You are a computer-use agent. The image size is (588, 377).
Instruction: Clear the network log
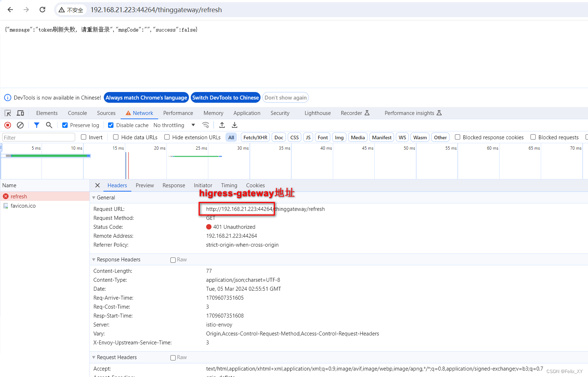tap(20, 125)
